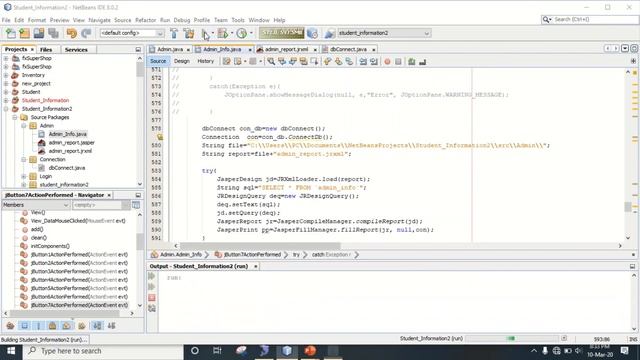Select initComponents() in Navigator
Image resolution: width=640 pixels, height=360 pixels.
pyautogui.click(x=50, y=246)
